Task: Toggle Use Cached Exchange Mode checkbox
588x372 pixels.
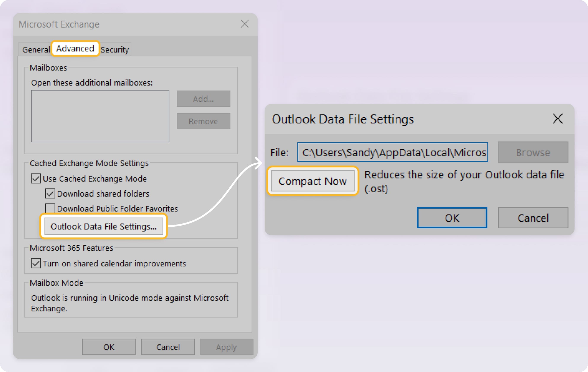Action: point(36,179)
